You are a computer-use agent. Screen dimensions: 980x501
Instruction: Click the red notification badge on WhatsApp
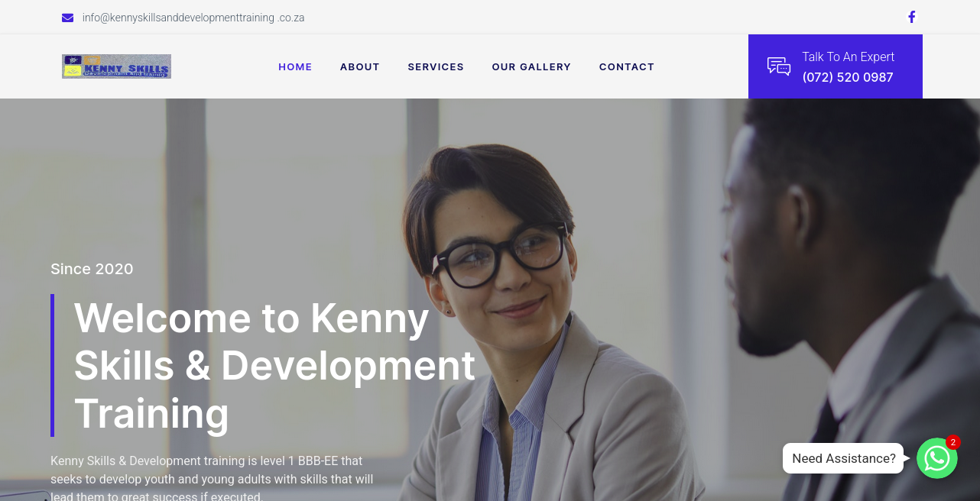pos(952,442)
